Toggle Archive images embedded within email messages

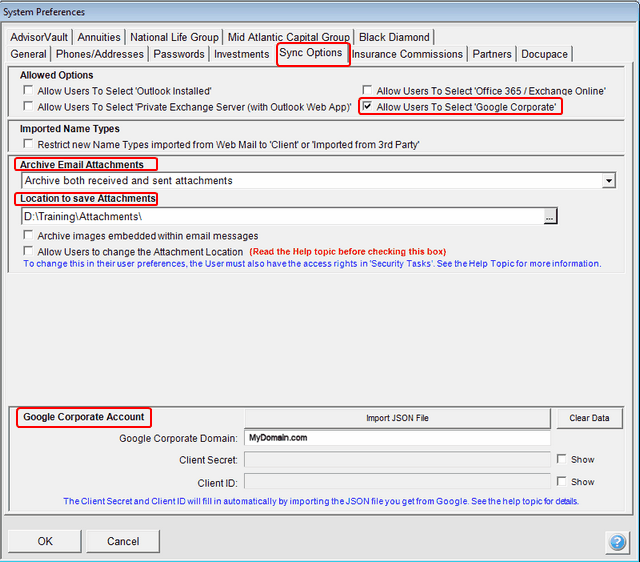[28, 236]
